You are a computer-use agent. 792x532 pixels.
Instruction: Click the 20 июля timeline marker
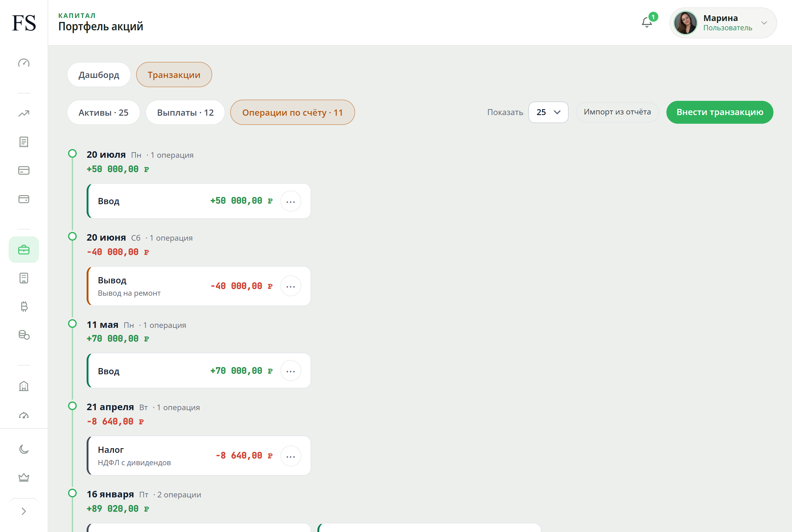point(72,154)
